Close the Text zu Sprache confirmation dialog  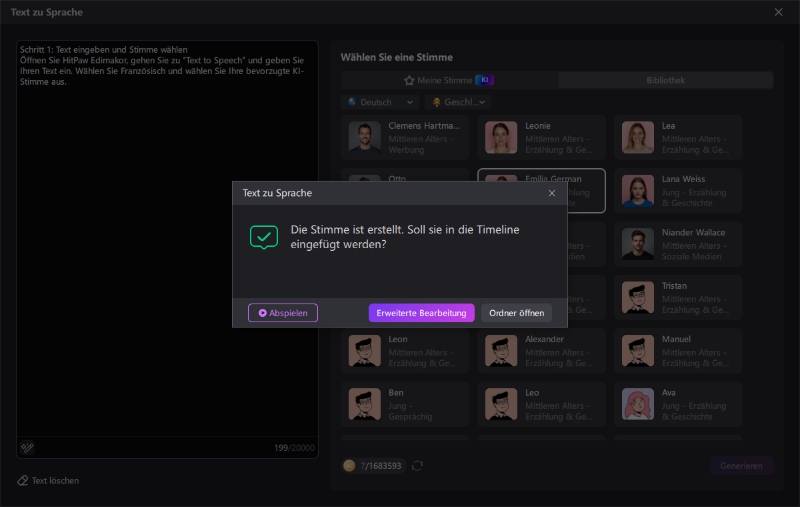552,193
